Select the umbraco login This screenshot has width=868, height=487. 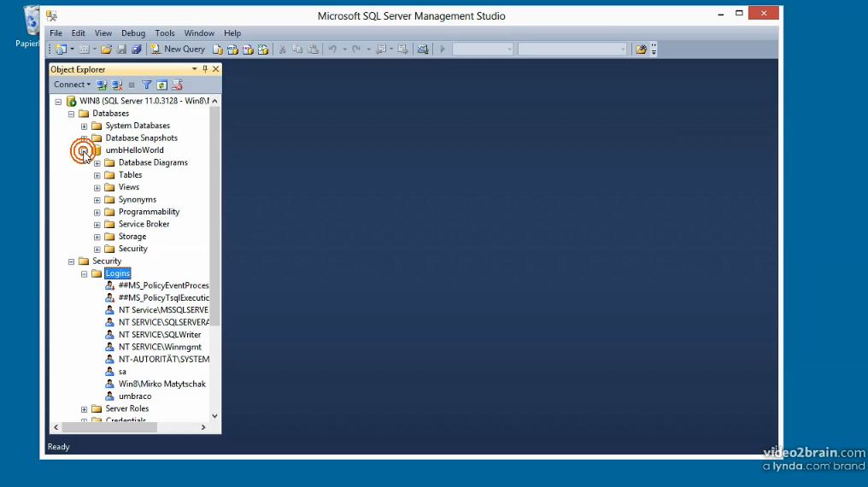[134, 396]
